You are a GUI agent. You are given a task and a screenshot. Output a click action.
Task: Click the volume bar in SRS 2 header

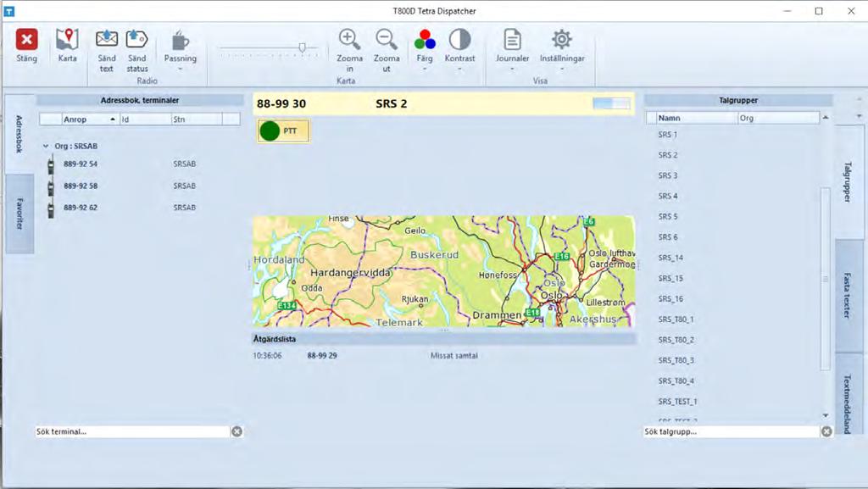[x=611, y=103]
